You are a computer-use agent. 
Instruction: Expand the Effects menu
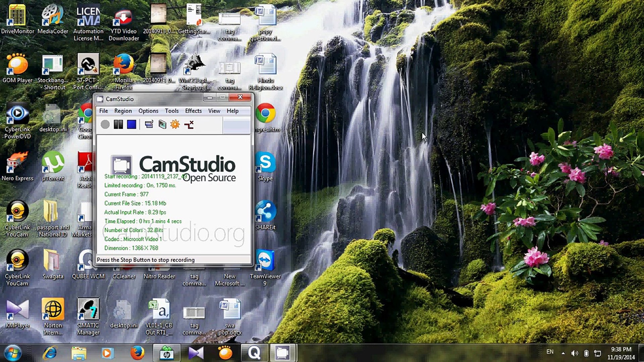tap(193, 111)
